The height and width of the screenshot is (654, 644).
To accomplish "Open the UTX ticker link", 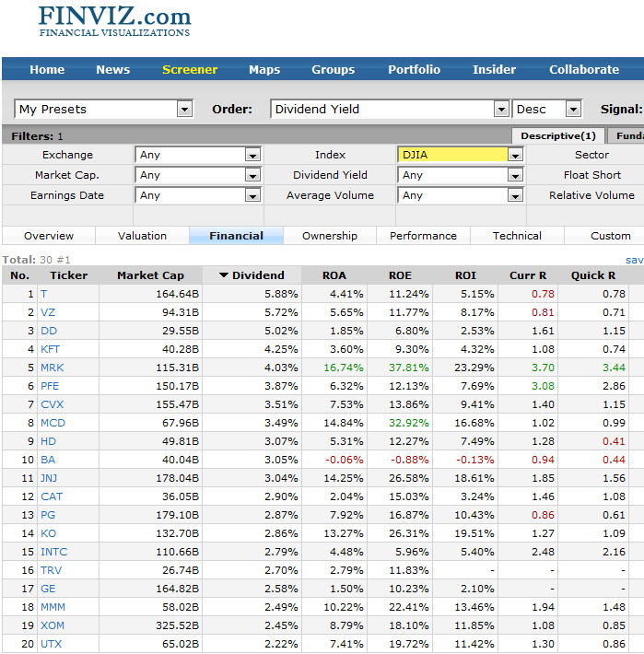I will coord(52,644).
